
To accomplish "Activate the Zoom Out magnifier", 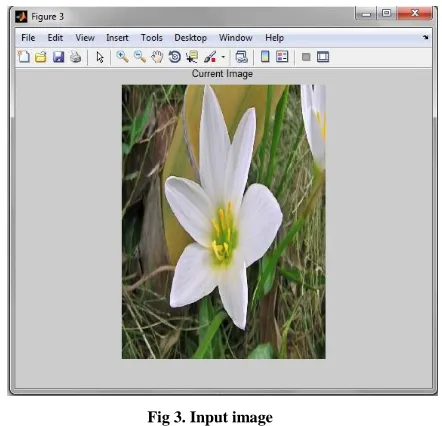I will 140,57.
